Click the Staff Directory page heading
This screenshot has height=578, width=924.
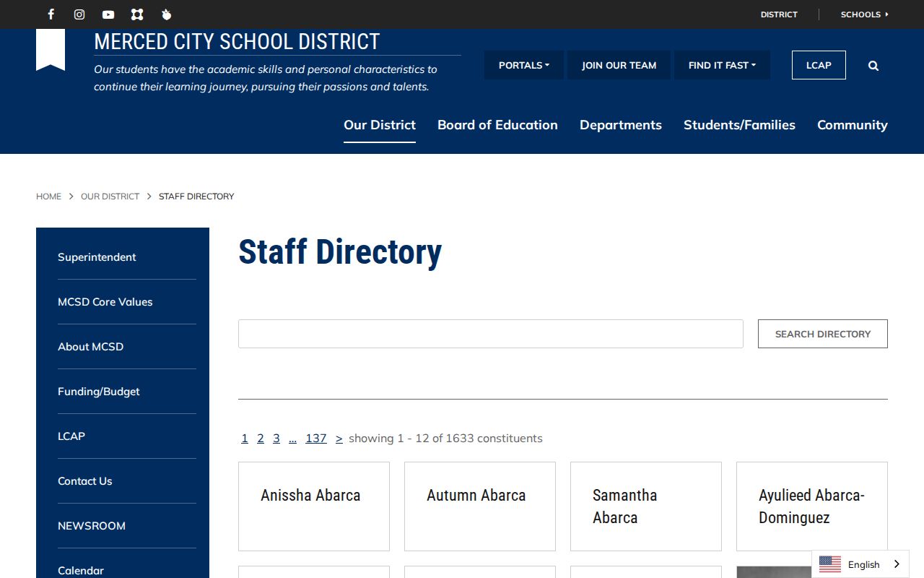point(340,252)
